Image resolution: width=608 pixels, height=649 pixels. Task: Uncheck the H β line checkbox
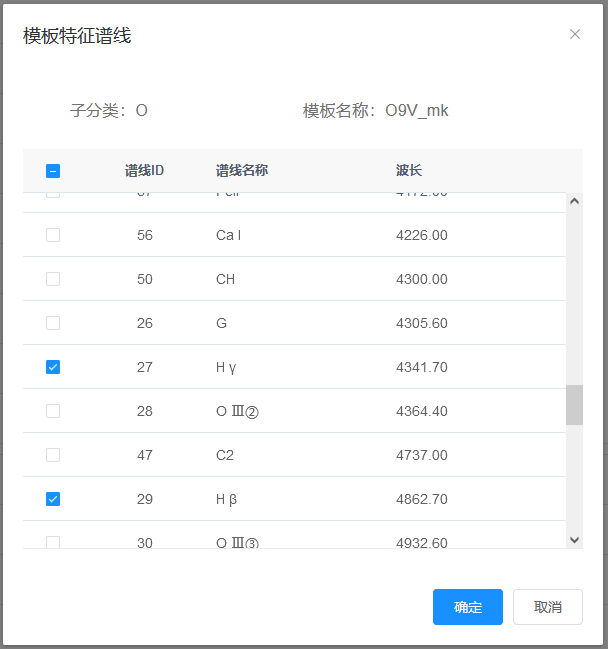[x=53, y=499]
